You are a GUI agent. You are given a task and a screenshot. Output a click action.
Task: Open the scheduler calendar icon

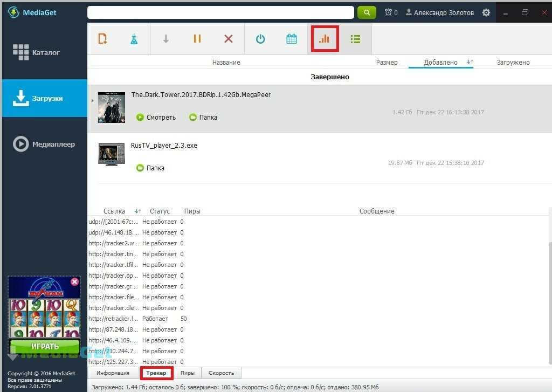(x=292, y=39)
